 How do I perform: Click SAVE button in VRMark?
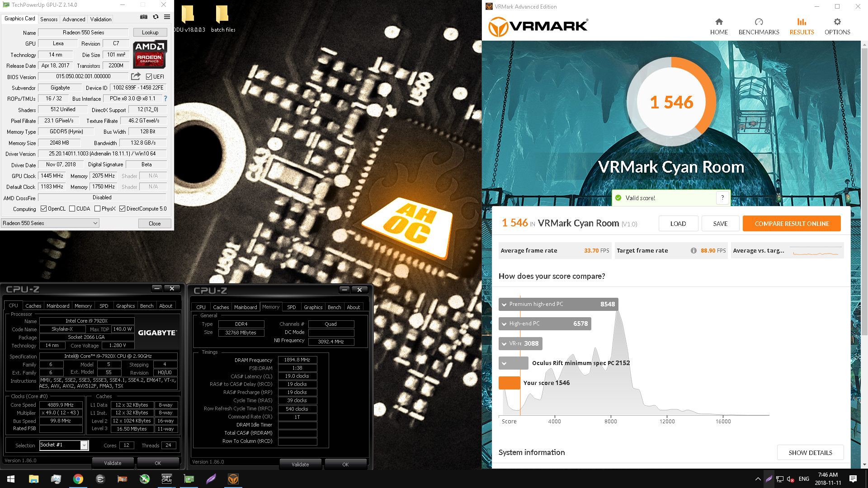point(720,224)
